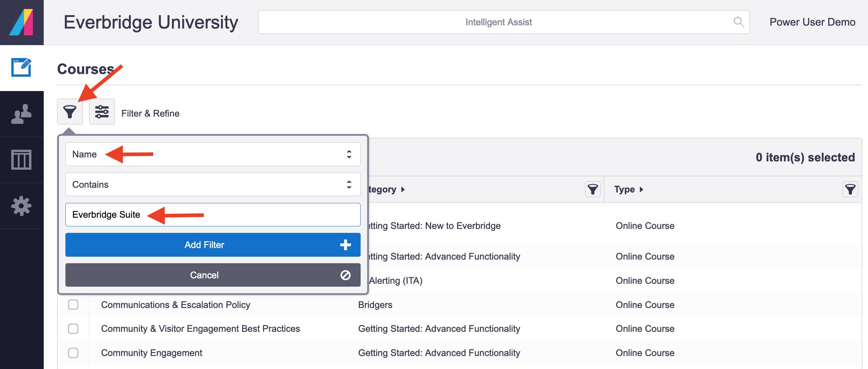
Task: Select the Courses compose icon in sidebar
Action: (21, 67)
